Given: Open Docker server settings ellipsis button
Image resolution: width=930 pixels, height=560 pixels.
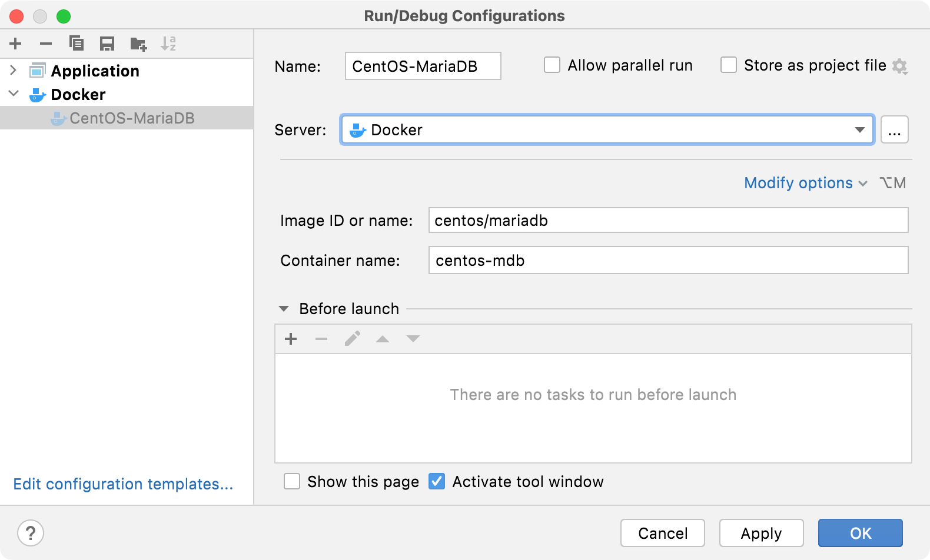Looking at the screenshot, I should (894, 129).
